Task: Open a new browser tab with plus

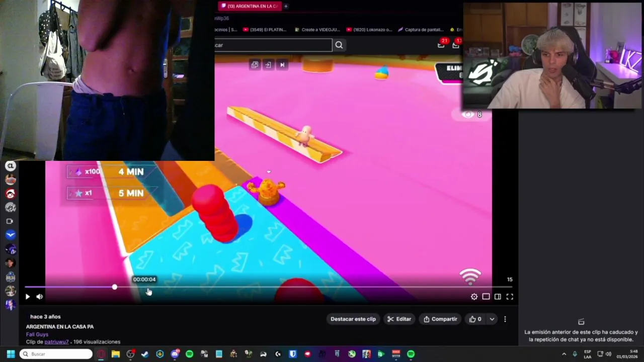Action: 286,6
